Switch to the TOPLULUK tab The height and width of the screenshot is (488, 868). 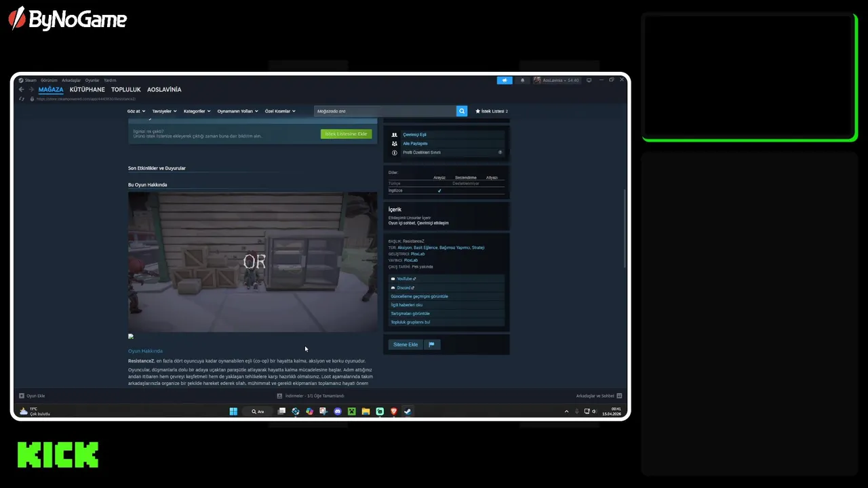click(x=126, y=89)
